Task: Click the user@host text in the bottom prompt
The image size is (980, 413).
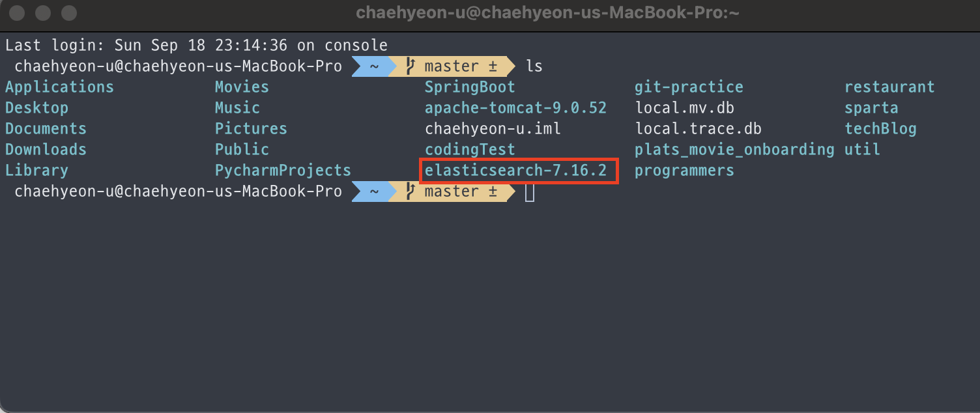Action: tap(178, 192)
